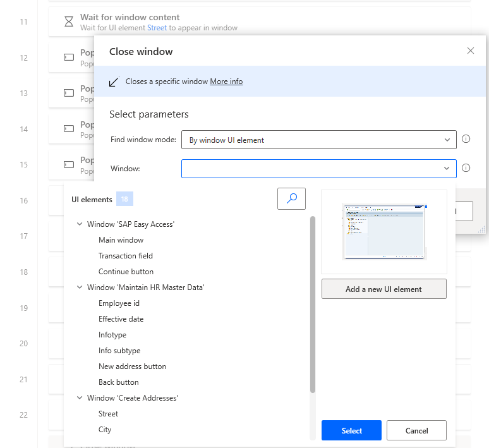489x448 pixels.
Task: Open the Find window mode dropdown
Action: 318,140
